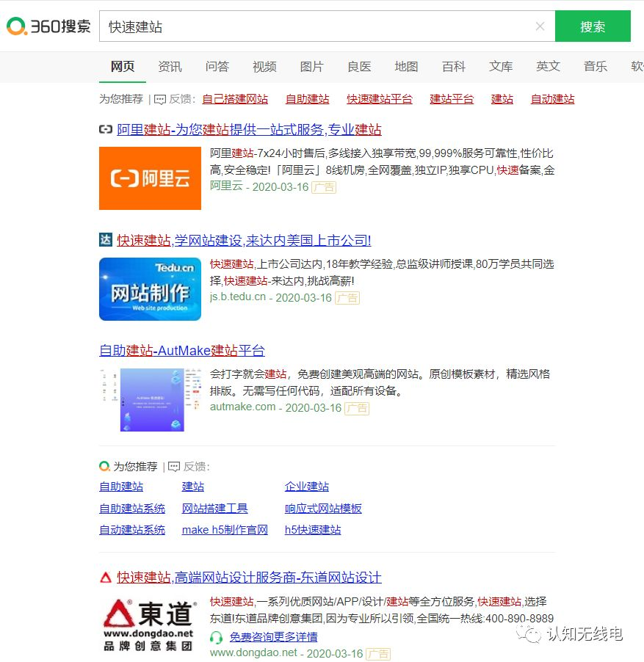Screen dimensions: 644x662
Task: Go to the 良医 tab
Action: coord(359,67)
